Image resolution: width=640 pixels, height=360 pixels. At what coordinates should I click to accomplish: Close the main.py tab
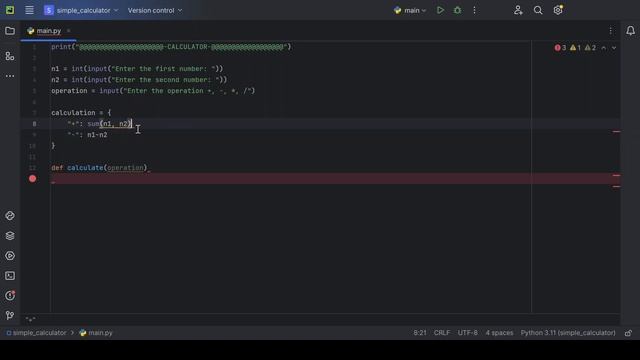pyautogui.click(x=69, y=31)
